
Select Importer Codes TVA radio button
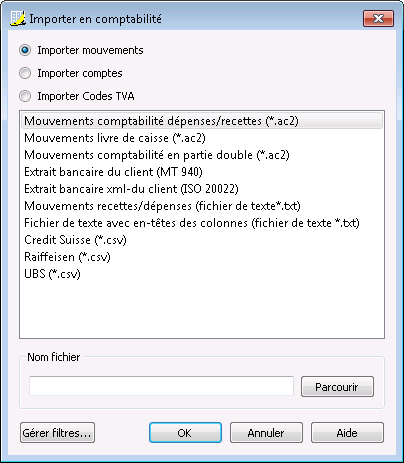click(25, 96)
